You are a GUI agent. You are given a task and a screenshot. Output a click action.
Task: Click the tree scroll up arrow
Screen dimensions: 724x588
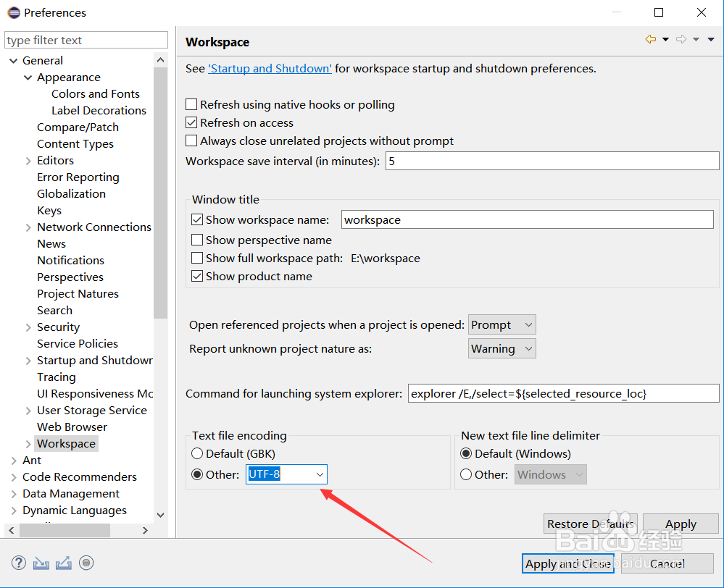(x=161, y=60)
